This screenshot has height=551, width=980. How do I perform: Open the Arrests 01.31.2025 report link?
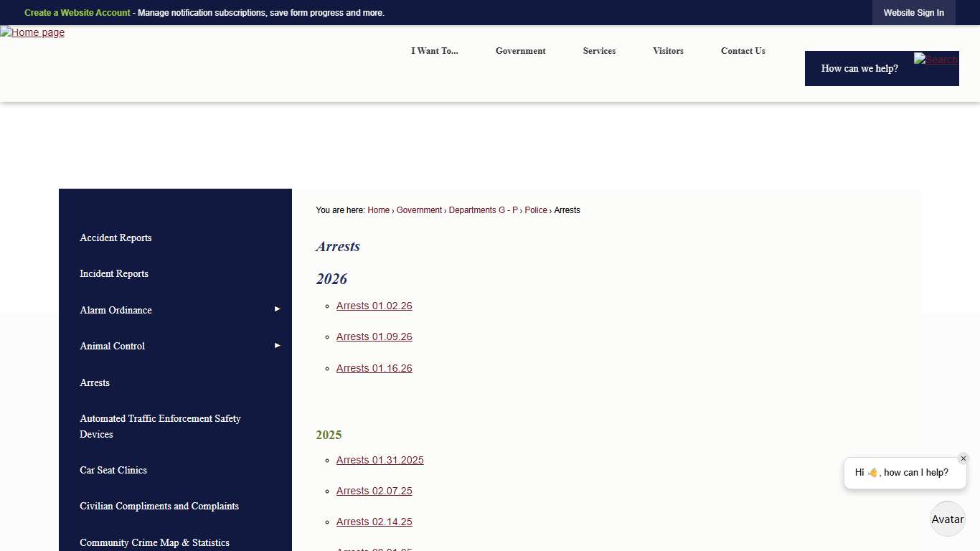coord(380,460)
